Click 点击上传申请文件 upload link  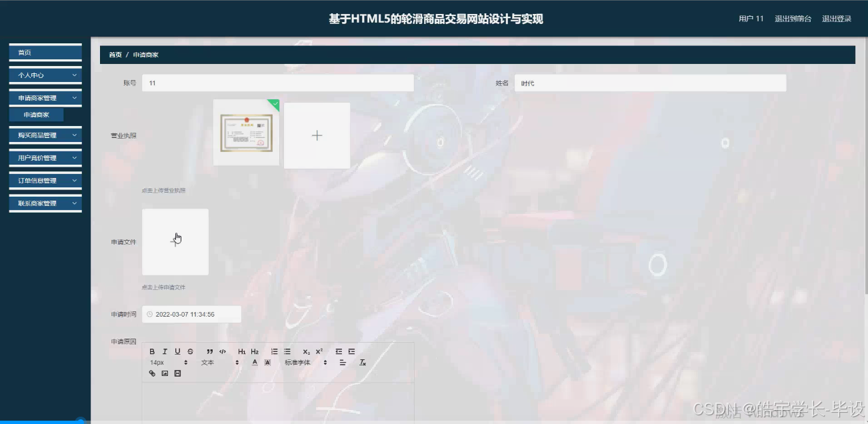coord(162,287)
